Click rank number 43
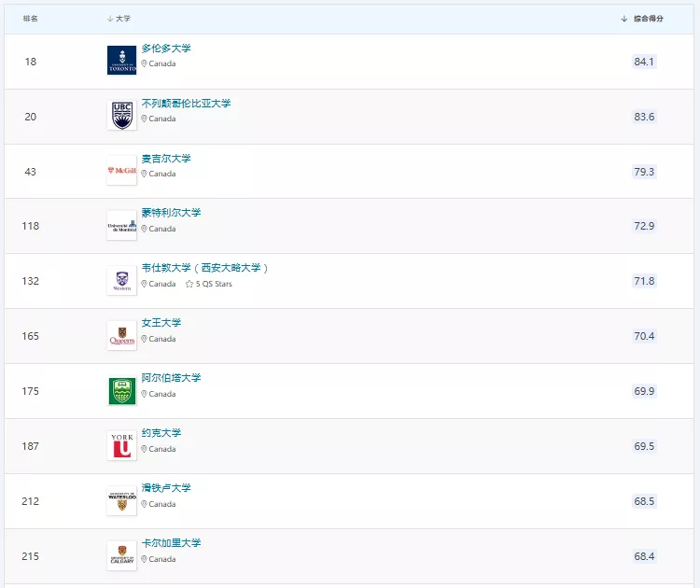 tap(31, 172)
